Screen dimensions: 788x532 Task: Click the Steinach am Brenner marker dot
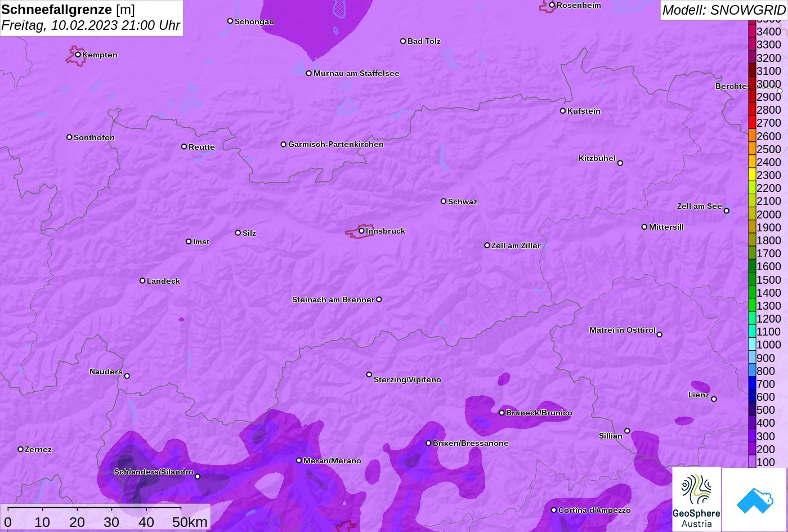click(x=379, y=299)
